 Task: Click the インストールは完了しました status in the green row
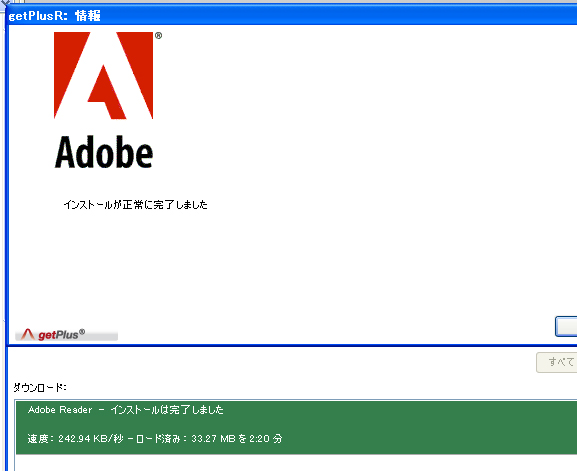point(167,410)
